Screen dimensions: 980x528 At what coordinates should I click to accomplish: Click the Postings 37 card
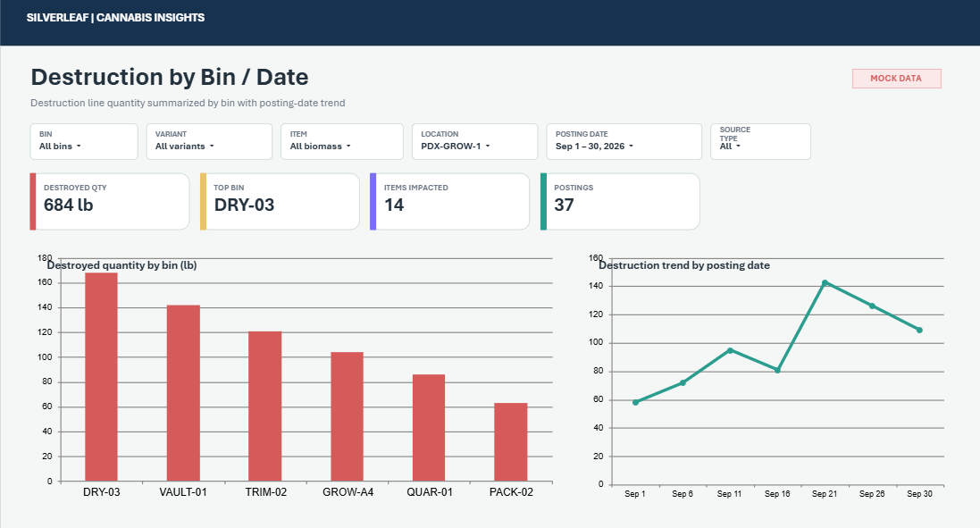point(620,201)
